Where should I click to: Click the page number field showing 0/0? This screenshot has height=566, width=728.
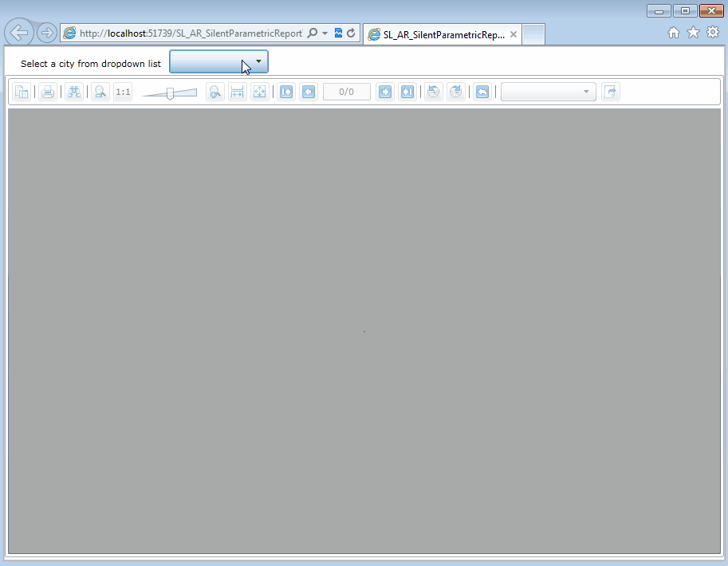coord(346,92)
